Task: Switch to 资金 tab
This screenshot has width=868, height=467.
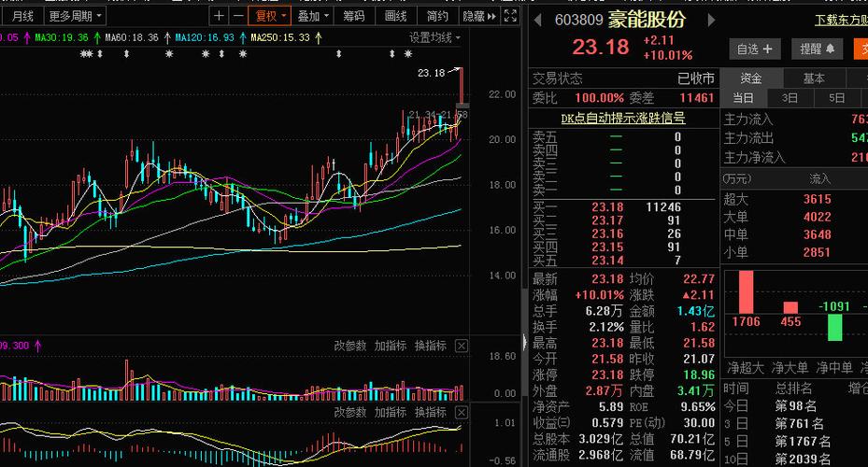Action: [x=751, y=78]
